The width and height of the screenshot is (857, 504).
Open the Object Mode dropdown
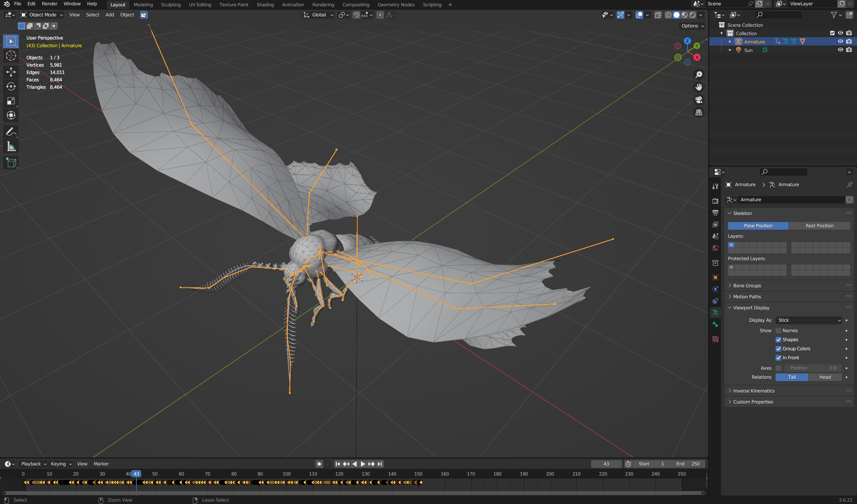(42, 15)
